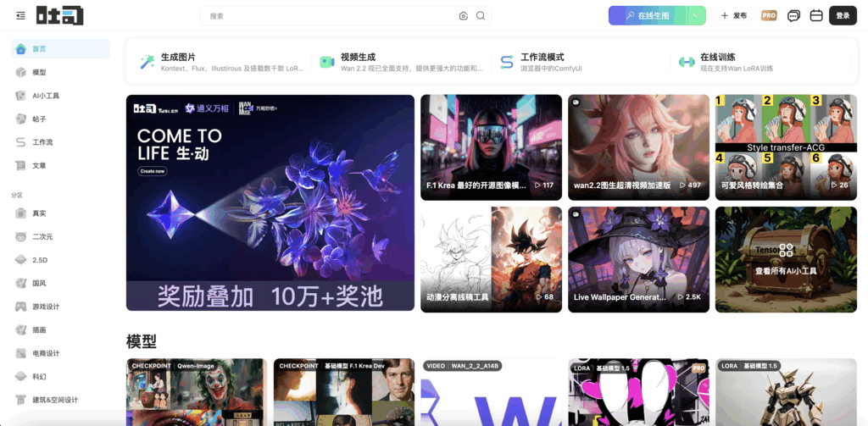
Task: Open the 视频生成 tab
Action: click(401, 62)
